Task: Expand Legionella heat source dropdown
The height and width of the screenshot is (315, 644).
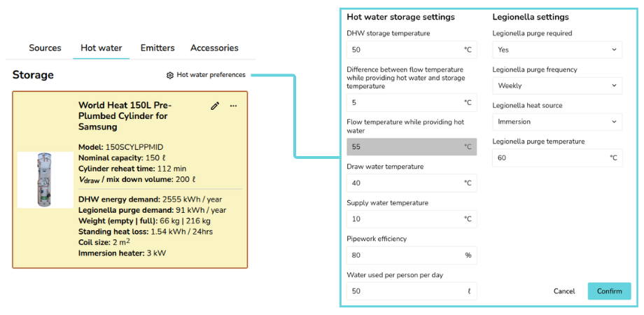Action: (556, 122)
